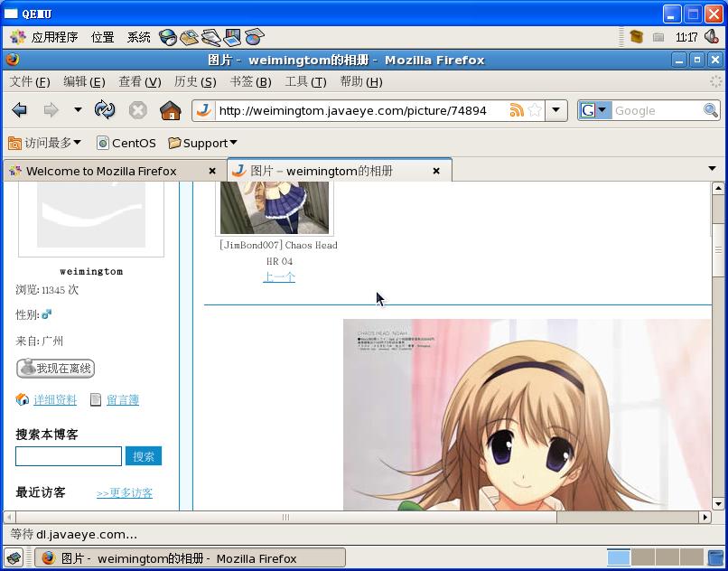Viewport: 728px width, 571px height.
Task: Click the horizontal scrollbar thumb
Action: point(286,517)
